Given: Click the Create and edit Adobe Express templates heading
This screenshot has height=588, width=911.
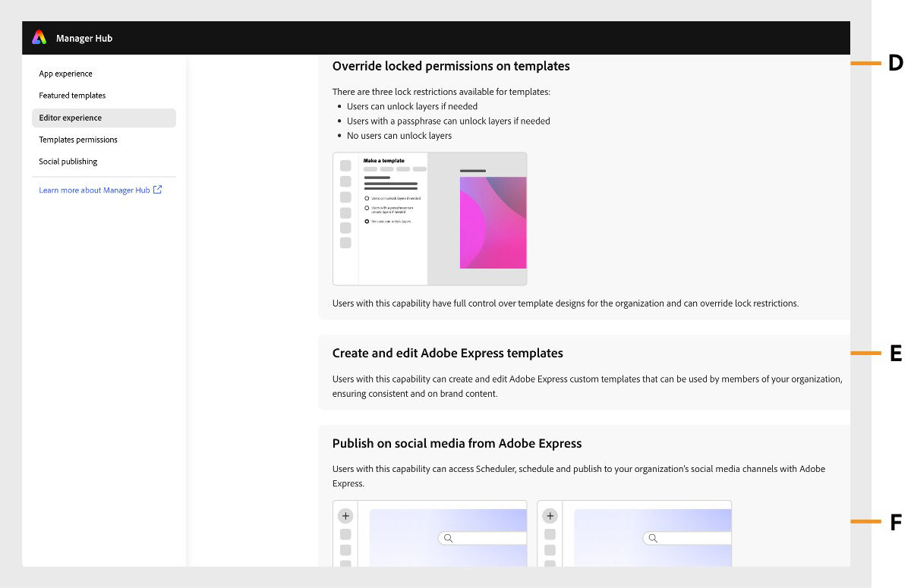Looking at the screenshot, I should pyautogui.click(x=448, y=353).
